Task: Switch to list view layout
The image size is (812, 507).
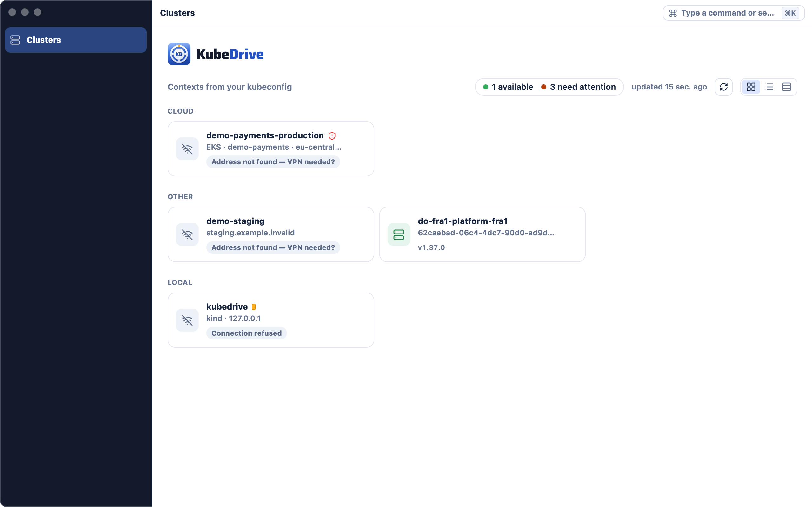Action: click(x=769, y=87)
